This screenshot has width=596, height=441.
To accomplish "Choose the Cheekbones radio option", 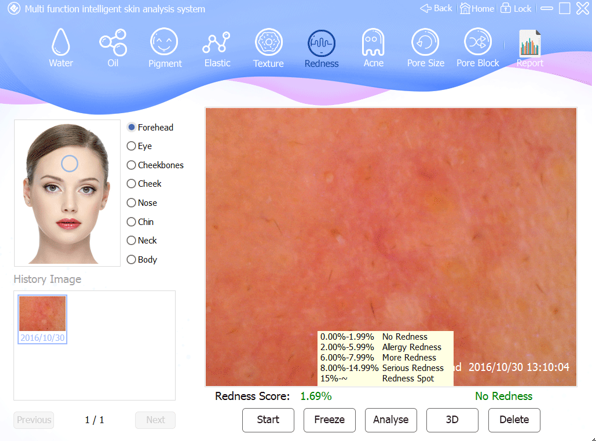I will tap(131, 165).
